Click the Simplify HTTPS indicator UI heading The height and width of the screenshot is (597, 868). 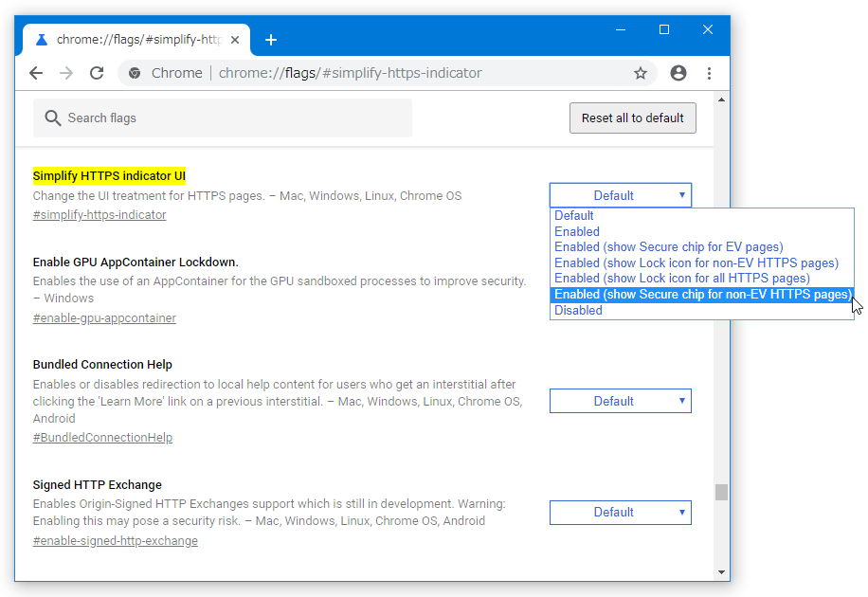coord(109,176)
